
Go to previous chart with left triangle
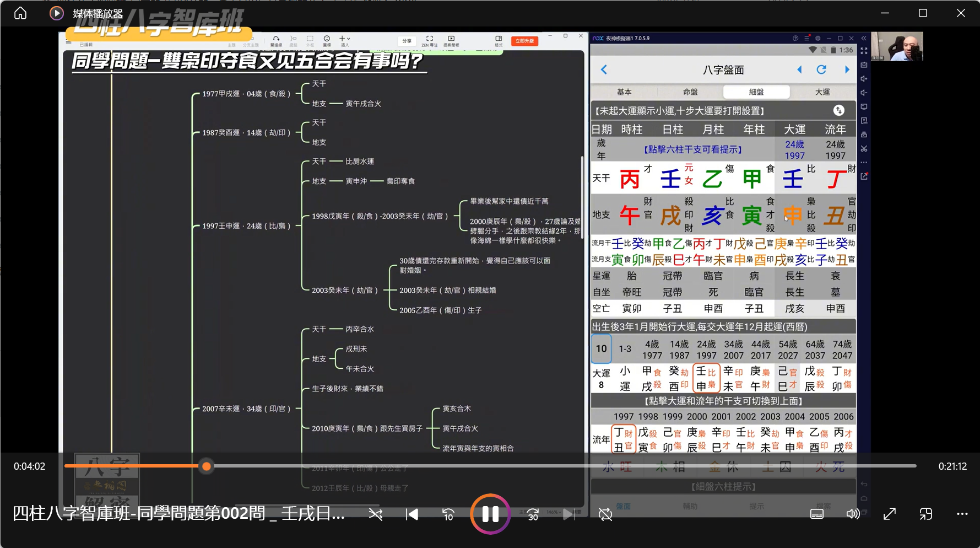click(800, 69)
